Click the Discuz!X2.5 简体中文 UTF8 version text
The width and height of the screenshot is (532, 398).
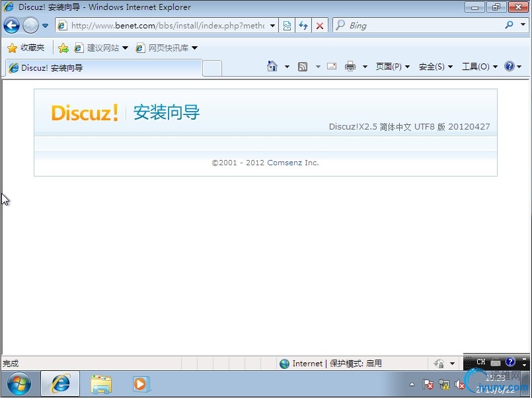409,126
